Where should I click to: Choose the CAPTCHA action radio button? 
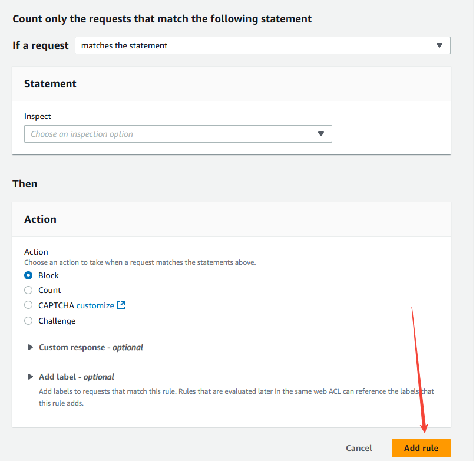28,305
